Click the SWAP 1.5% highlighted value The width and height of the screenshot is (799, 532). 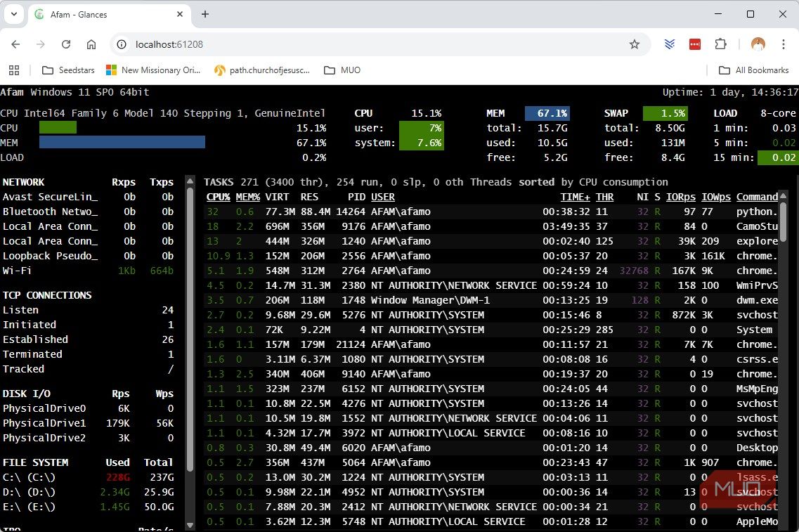[665, 113]
